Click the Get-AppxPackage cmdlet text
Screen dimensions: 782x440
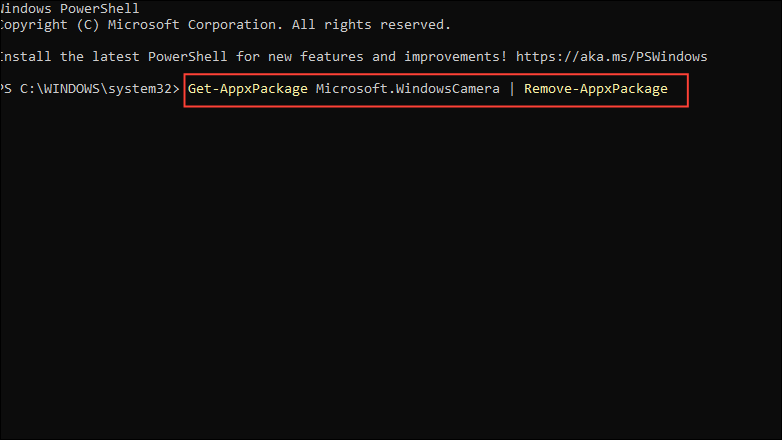click(248, 89)
